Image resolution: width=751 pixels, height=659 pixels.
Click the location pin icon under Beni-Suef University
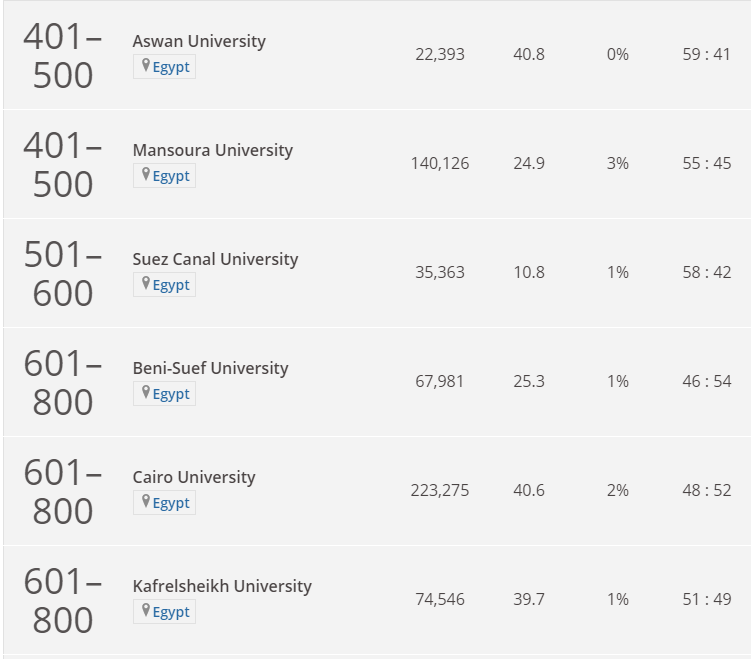pyautogui.click(x=146, y=393)
